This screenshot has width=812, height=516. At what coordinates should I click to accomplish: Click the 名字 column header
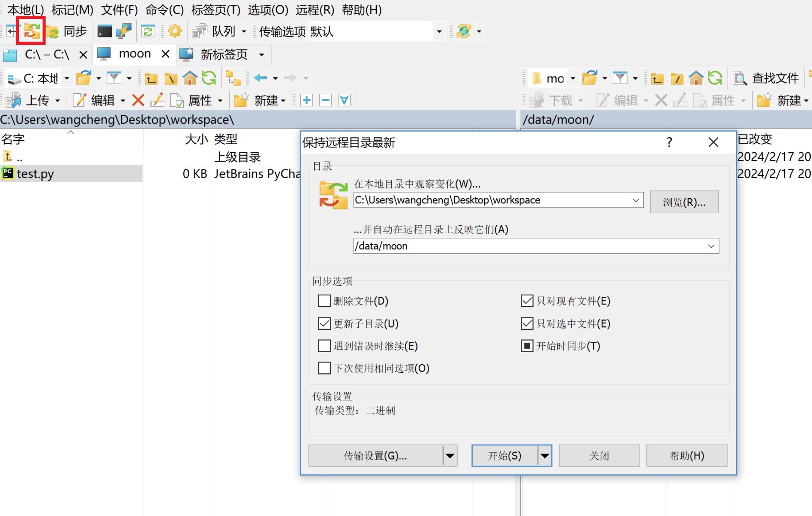(71, 139)
